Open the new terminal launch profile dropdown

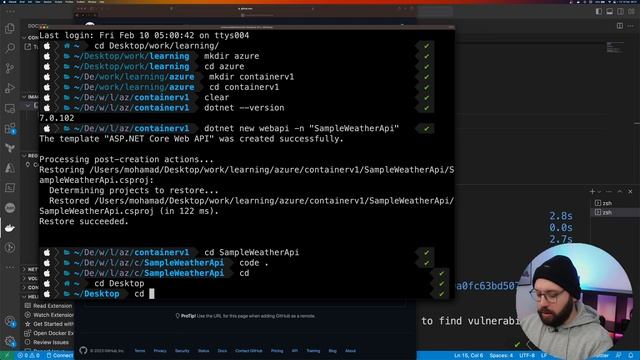click(599, 191)
